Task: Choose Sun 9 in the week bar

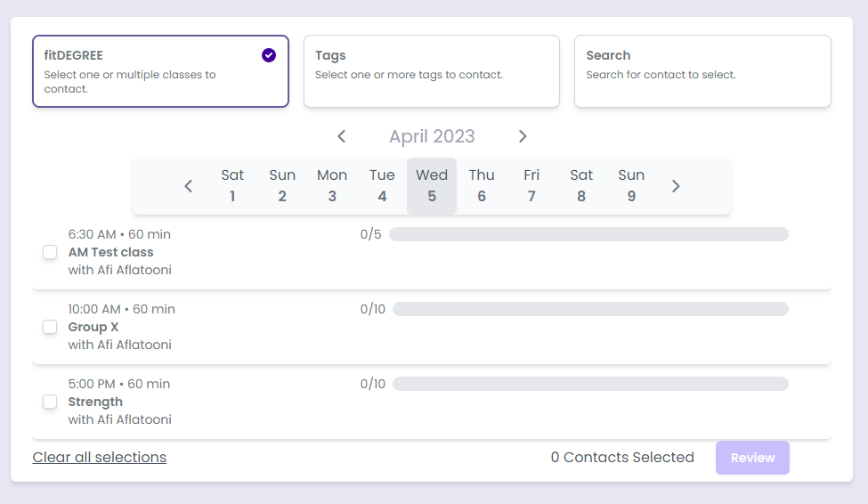Action: click(x=631, y=185)
